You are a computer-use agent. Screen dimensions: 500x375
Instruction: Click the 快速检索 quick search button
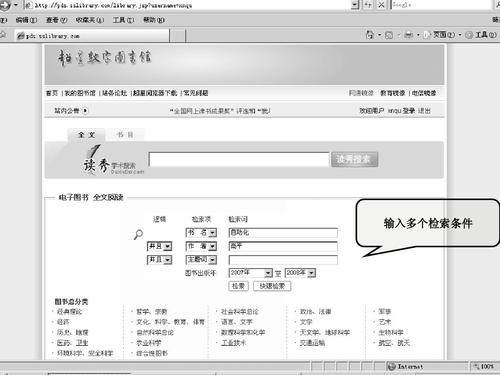(272, 286)
